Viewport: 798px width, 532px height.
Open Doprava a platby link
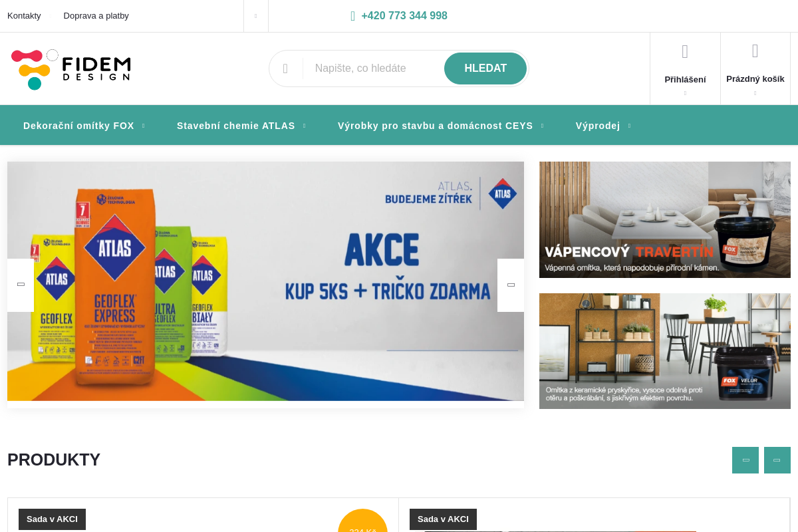(x=96, y=15)
